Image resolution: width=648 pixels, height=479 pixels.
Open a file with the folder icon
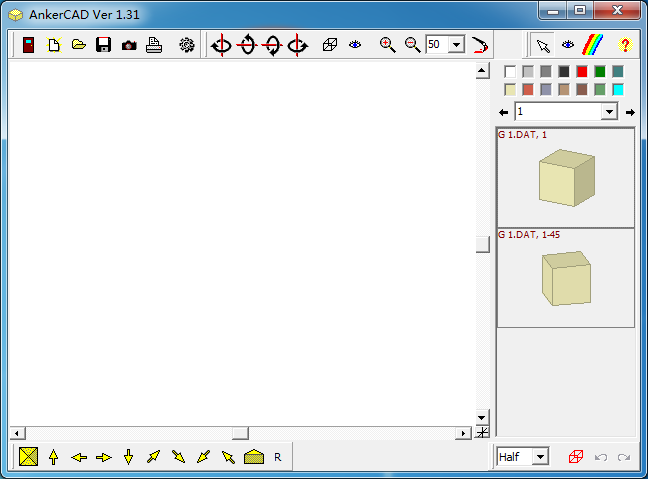click(79, 44)
